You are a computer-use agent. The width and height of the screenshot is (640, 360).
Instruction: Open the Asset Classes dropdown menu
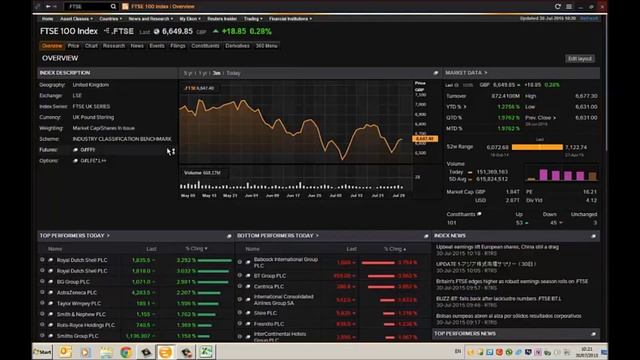pyautogui.click(x=76, y=19)
